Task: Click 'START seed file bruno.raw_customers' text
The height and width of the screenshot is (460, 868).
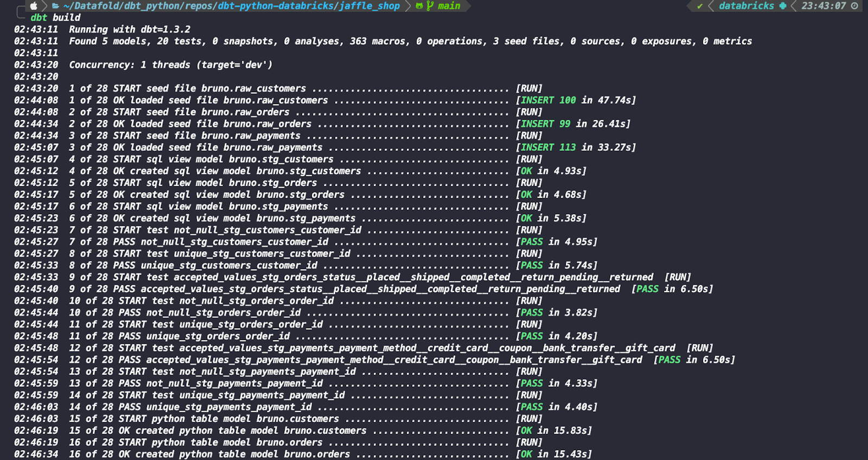Action: click(209, 89)
